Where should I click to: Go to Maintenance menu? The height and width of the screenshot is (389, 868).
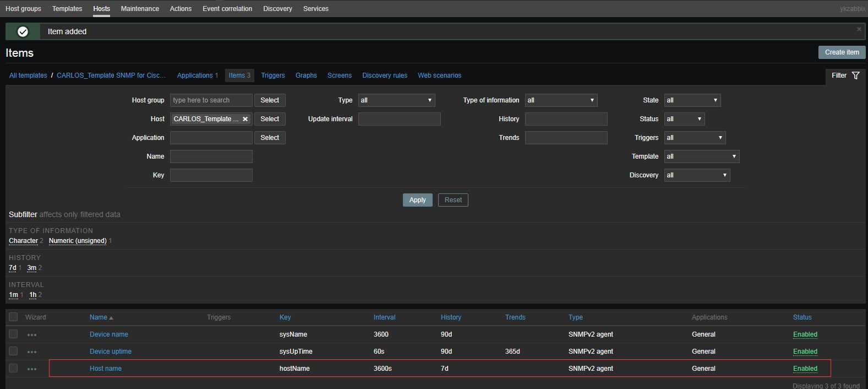click(x=140, y=9)
